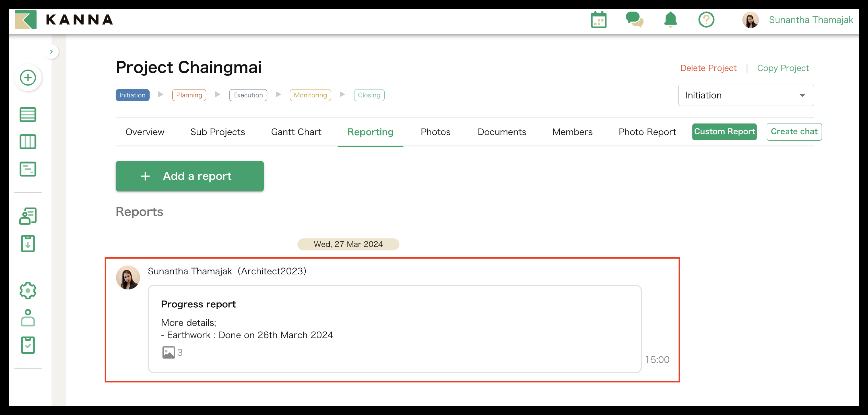Switch to the Gantt Chart tab
Screen dimensions: 868x415
pos(296,132)
